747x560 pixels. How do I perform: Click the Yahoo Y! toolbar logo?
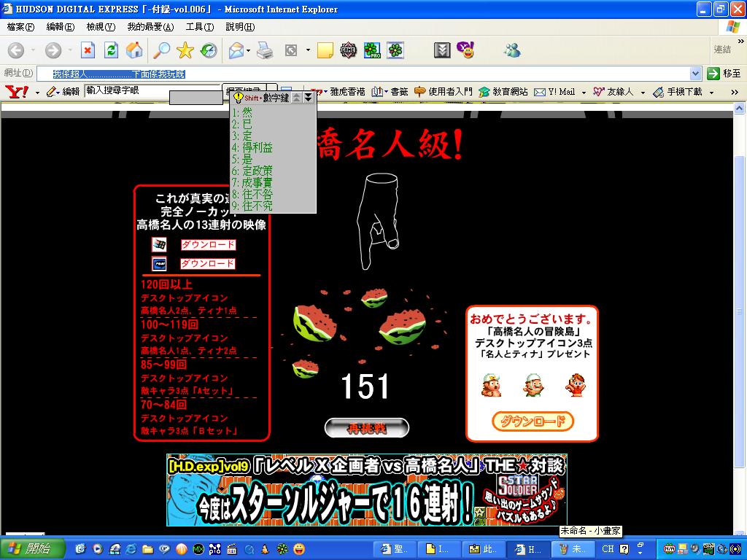point(17,91)
